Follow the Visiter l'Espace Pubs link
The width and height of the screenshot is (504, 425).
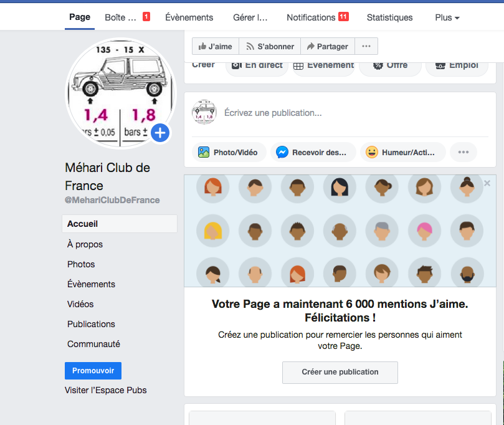click(106, 390)
